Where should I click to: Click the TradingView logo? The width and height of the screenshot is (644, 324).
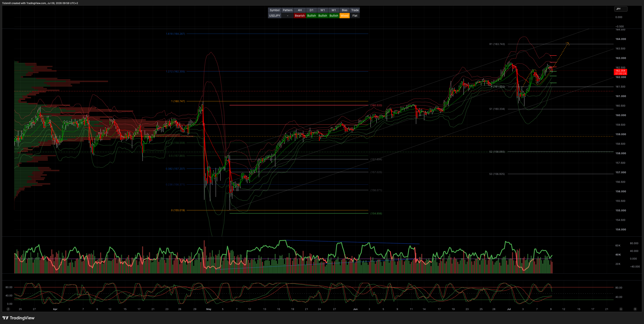pyautogui.click(x=18, y=318)
